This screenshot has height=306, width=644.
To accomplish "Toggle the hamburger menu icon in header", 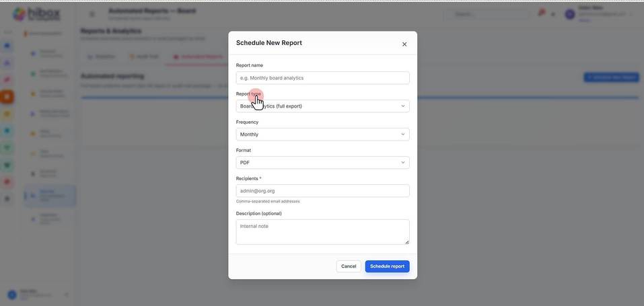I will click(x=92, y=14).
